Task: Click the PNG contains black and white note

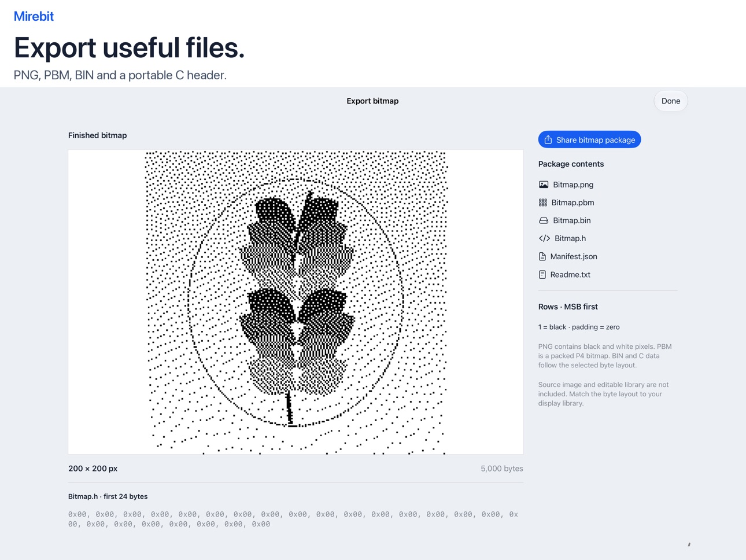Action: 605,356
